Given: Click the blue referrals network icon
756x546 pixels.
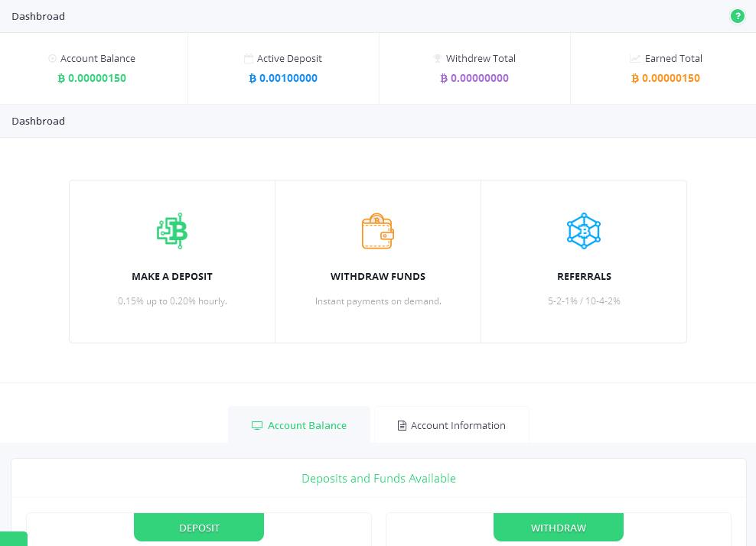Looking at the screenshot, I should point(584,231).
